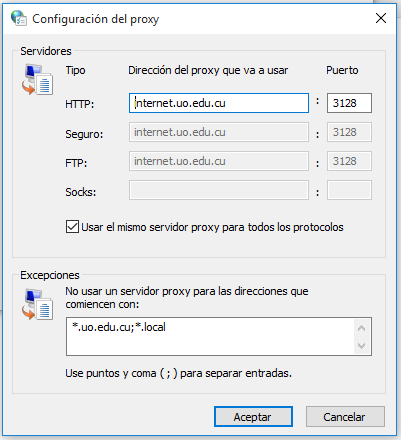
Task: Click the Seguro port field
Action: point(349,132)
